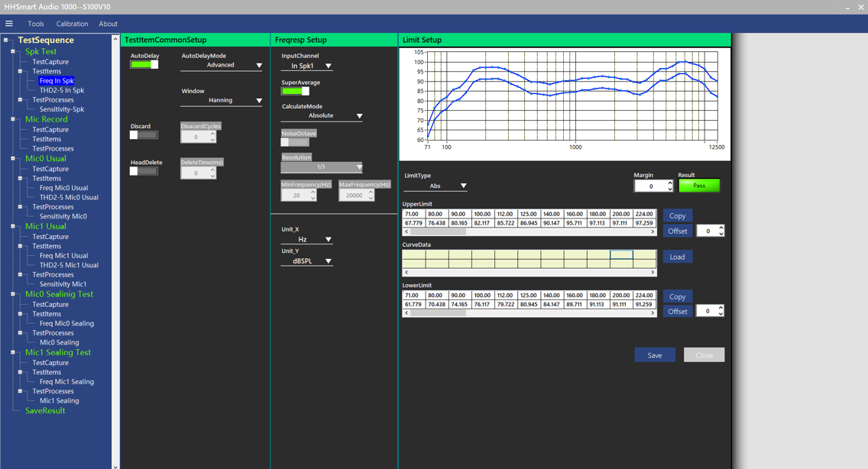Increase the Margin value with up arrow
The width and height of the screenshot is (868, 469).
[670, 183]
